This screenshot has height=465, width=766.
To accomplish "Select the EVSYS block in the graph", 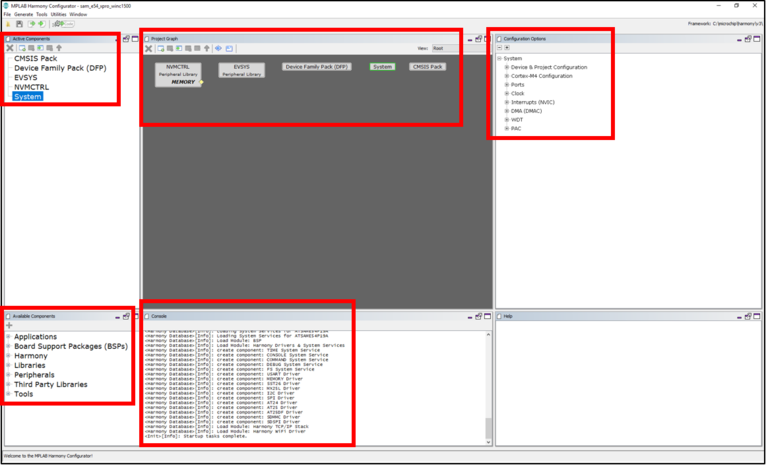I will [241, 69].
